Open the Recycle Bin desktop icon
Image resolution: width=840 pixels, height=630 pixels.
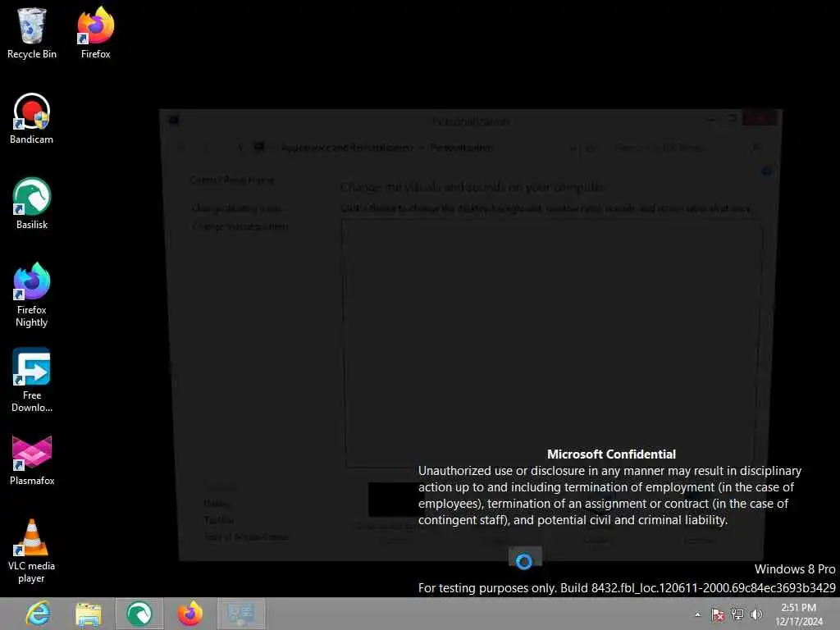32,33
